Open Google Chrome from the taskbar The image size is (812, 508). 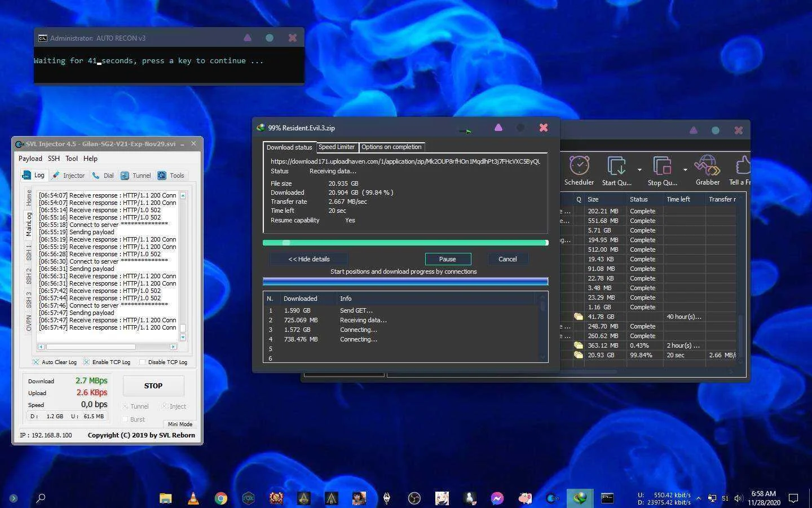(x=220, y=498)
